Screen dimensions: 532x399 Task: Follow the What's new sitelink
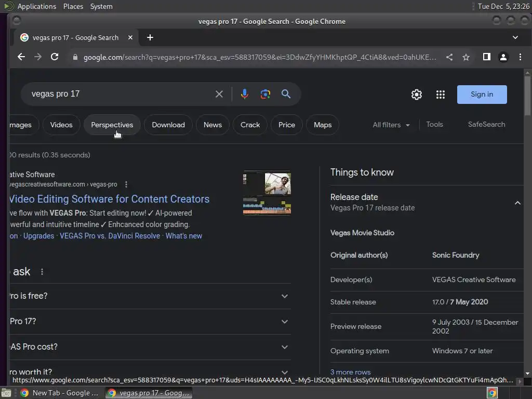pos(183,236)
